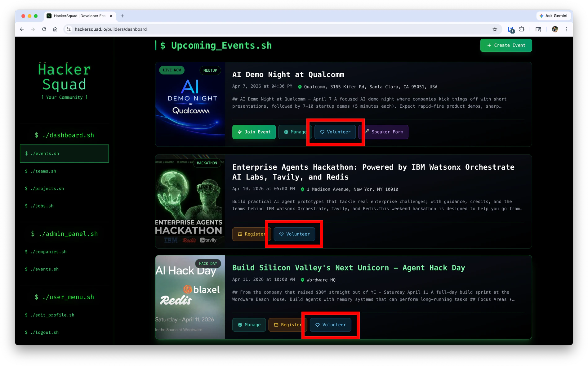Open the Chrome three-dot menu
The width and height of the screenshot is (588, 366).
tap(566, 29)
